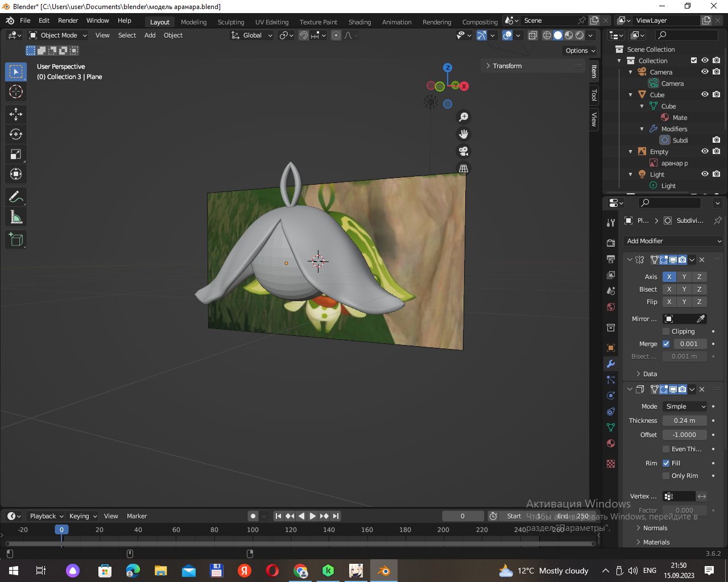728x582 pixels.
Task: Select the Measure tool
Action: [x=16, y=217]
